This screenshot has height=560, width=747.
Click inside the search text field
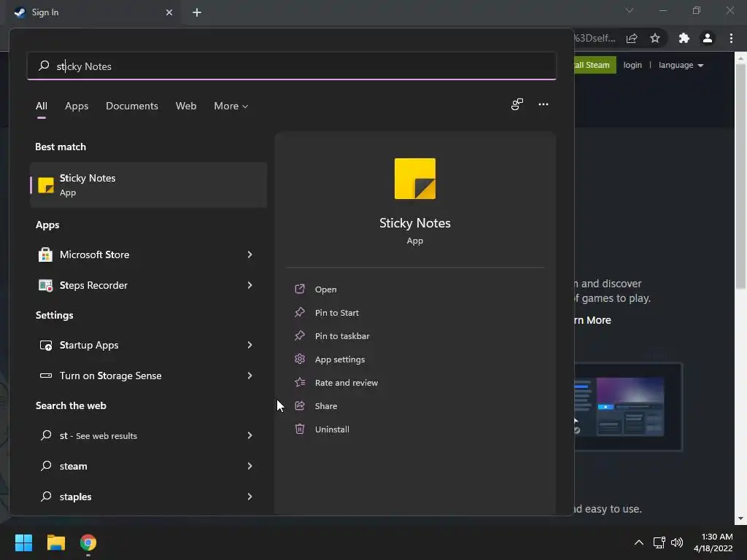coord(292,66)
